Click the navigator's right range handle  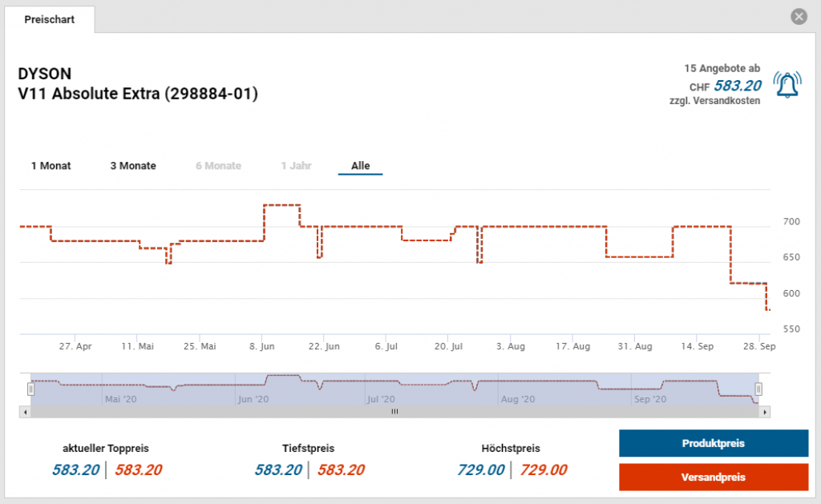758,389
